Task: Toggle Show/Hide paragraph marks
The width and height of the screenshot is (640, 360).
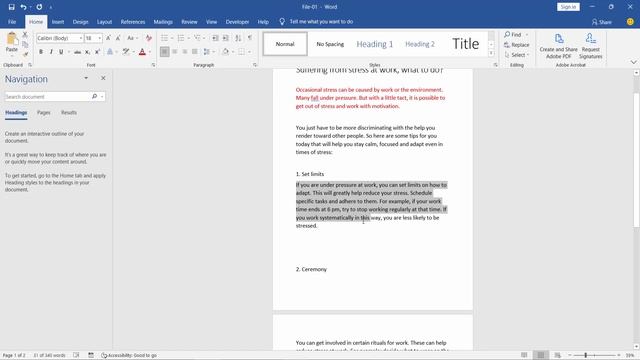Action: click(x=250, y=38)
